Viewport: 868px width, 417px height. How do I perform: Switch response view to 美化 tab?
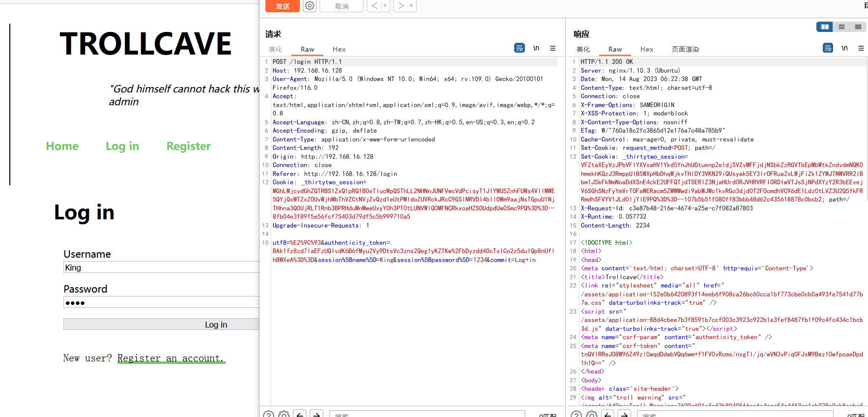pos(583,49)
